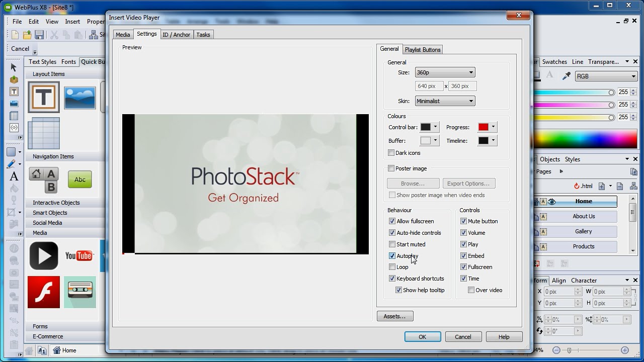Uncheck the Mute button control
This screenshot has width=644, height=362.
463,221
